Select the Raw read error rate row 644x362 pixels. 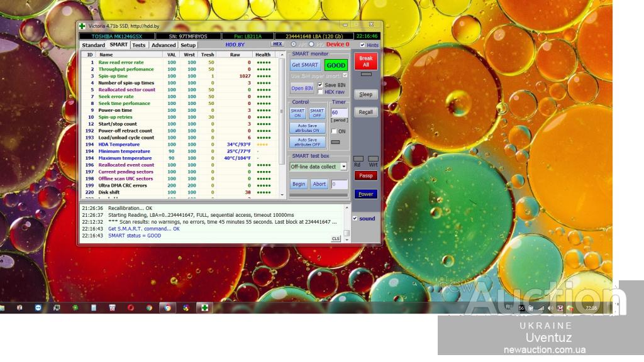(179, 62)
